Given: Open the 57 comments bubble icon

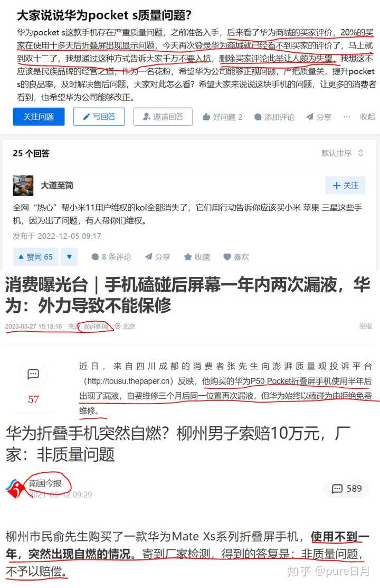Looking at the screenshot, I should tap(33, 374).
